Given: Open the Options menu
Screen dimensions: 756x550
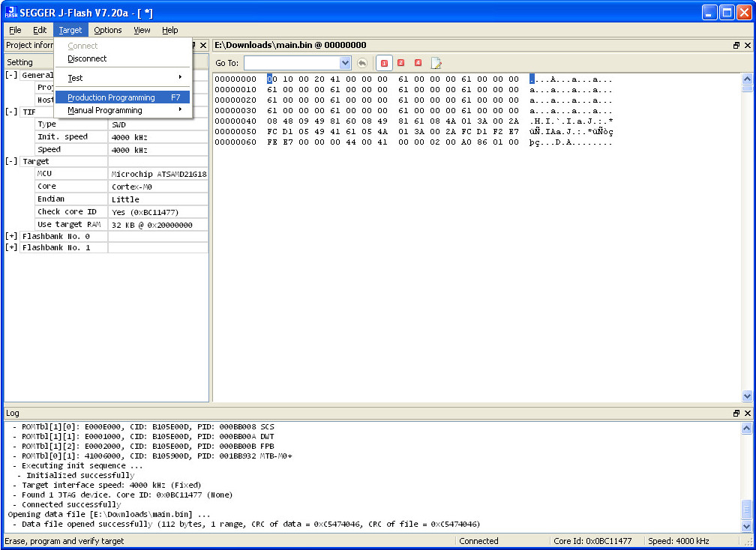Looking at the screenshot, I should click(x=108, y=30).
